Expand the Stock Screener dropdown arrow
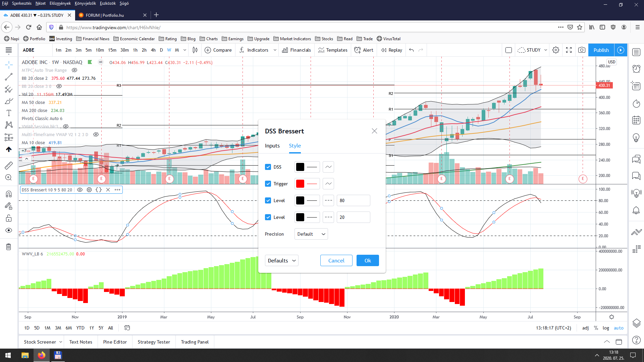Image resolution: width=644 pixels, height=362 pixels. [61, 342]
